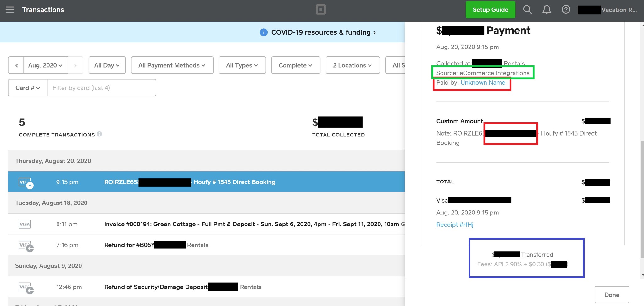Open the partially hidden All S... filter dropdown
Image resolution: width=644 pixels, height=306 pixels.
(396, 65)
